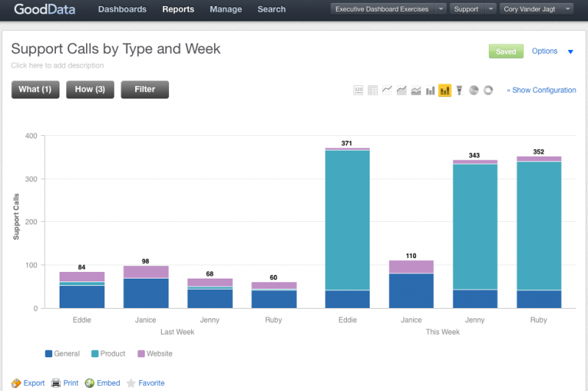Select the table view icon

pos(373,90)
